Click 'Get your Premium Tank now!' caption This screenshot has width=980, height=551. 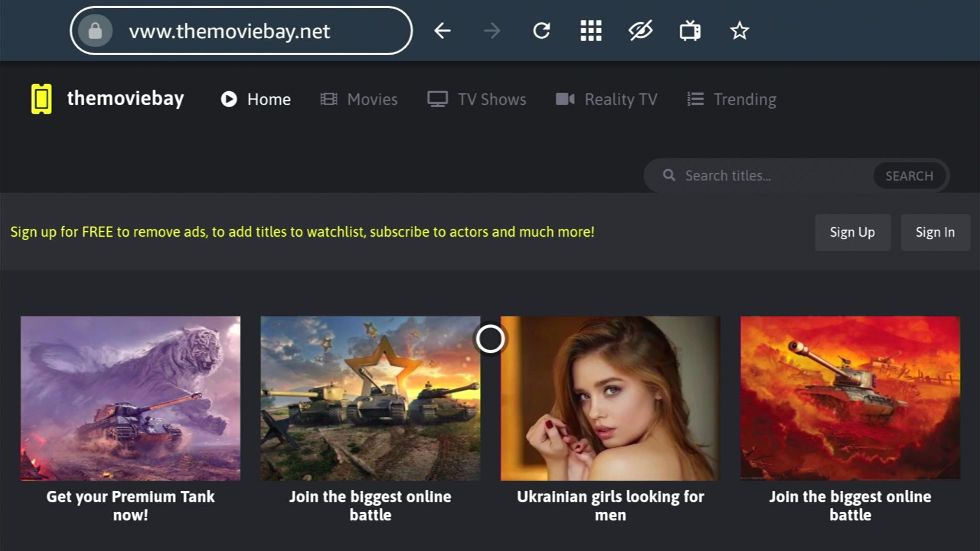(x=130, y=506)
